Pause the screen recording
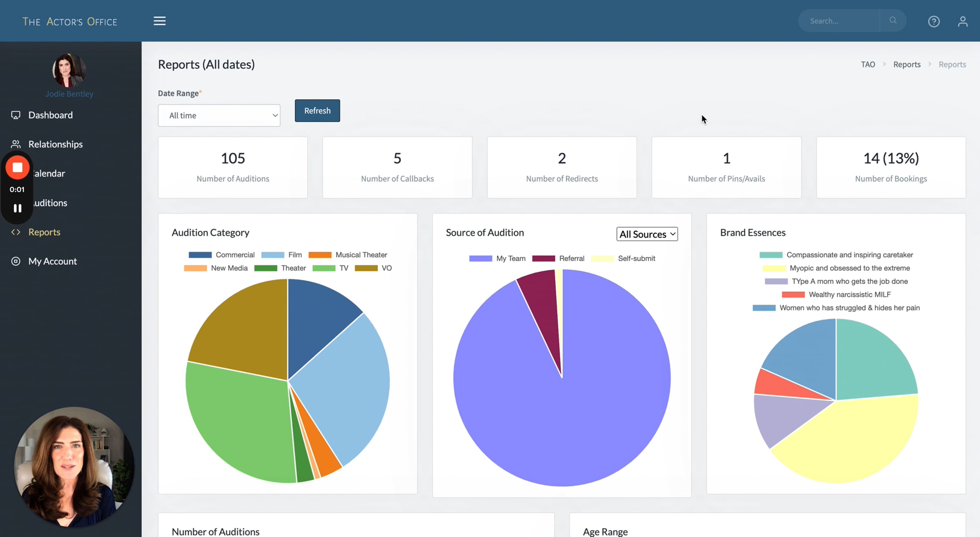Image resolution: width=980 pixels, height=537 pixels. (17, 208)
